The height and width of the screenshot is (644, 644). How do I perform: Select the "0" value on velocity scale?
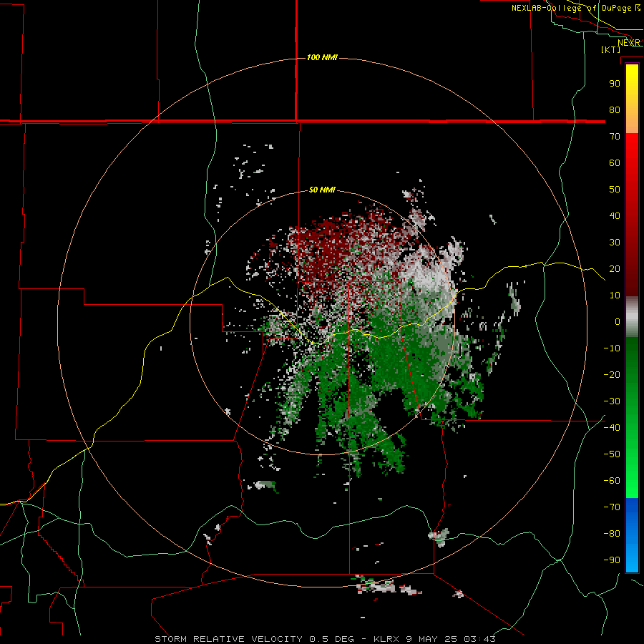coord(618,321)
